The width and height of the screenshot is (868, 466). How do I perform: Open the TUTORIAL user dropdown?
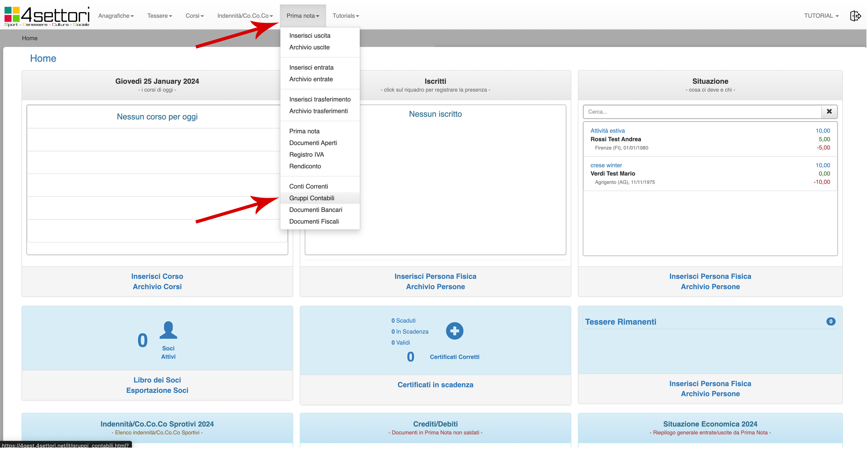[821, 16]
